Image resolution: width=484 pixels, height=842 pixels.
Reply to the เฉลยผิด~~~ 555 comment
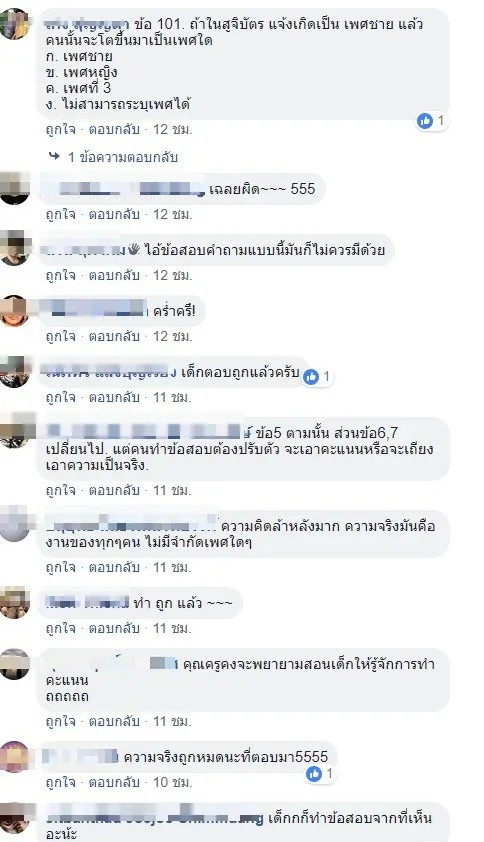point(114,214)
